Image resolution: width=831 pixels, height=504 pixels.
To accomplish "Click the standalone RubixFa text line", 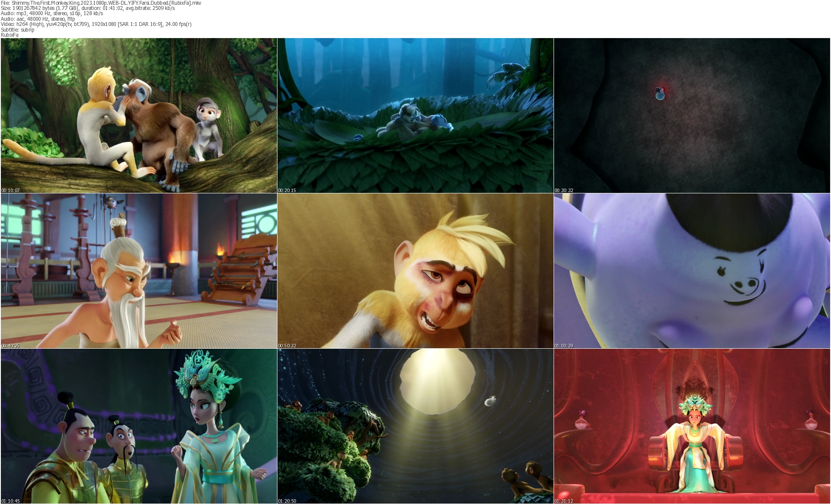I will pyautogui.click(x=10, y=35).
